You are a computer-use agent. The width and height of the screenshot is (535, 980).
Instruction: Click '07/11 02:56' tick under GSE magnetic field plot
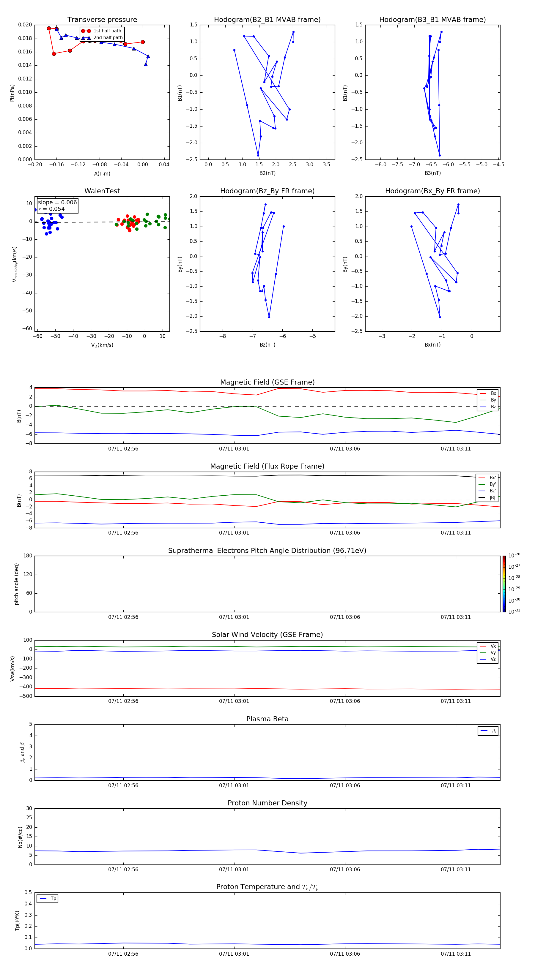tap(123, 449)
